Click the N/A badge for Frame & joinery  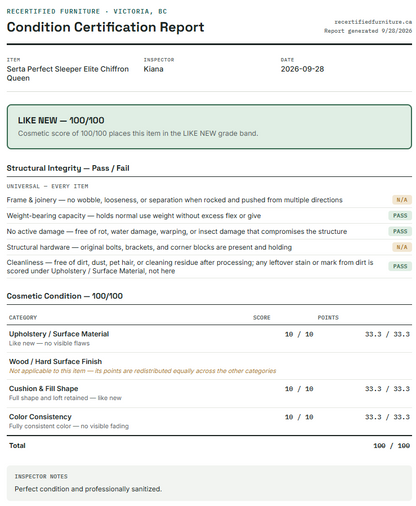(402, 200)
